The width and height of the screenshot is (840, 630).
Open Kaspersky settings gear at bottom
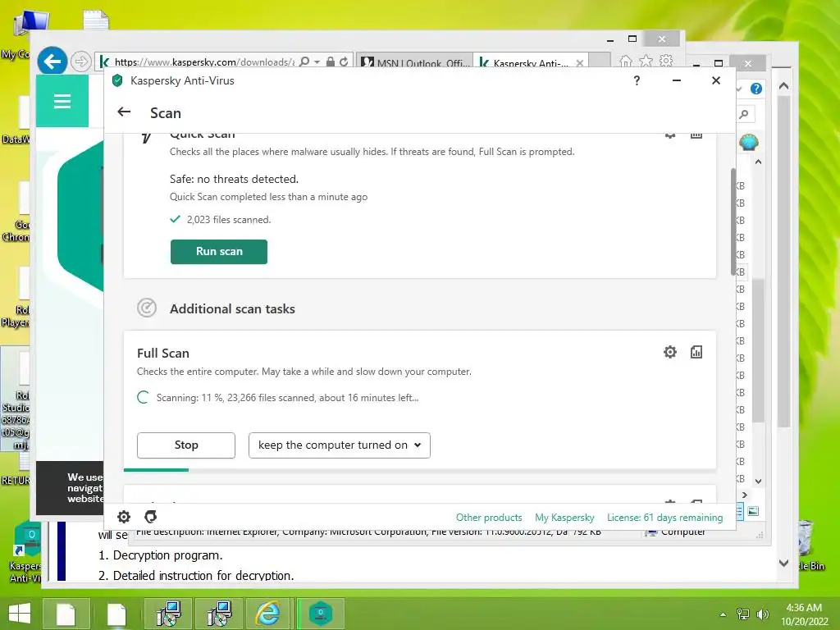124,517
